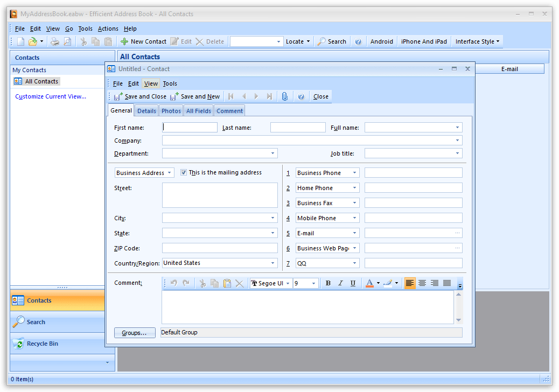Switch to the Photos tab
The height and width of the screenshot is (392, 559).
(x=171, y=110)
